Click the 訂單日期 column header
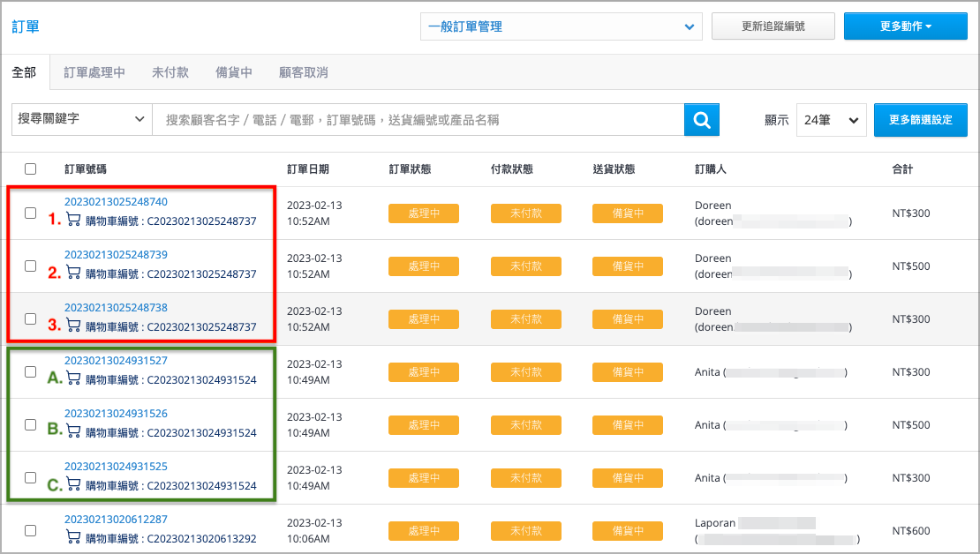 click(x=308, y=169)
